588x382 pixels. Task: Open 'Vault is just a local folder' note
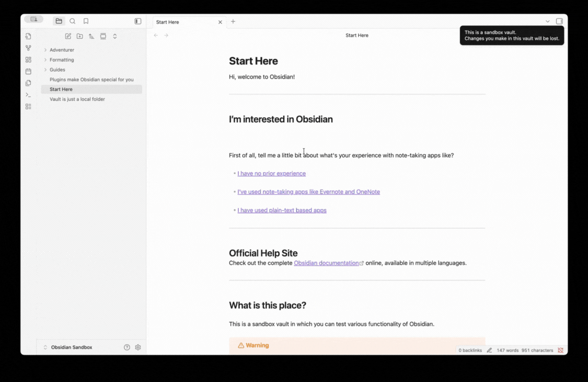coord(91,99)
